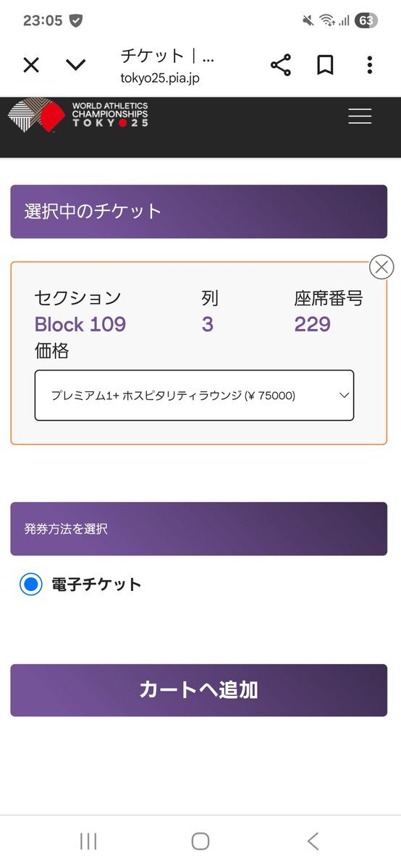401x868 pixels.
Task: Tap the 発券方法を選択 section header
Action: (x=198, y=529)
